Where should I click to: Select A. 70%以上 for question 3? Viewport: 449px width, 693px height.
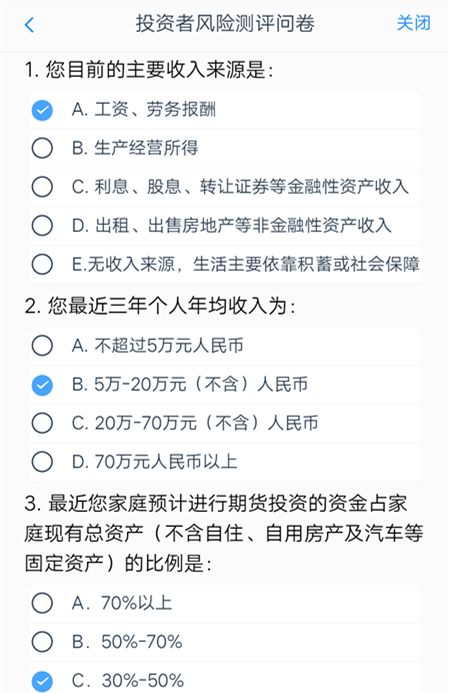(x=224, y=603)
